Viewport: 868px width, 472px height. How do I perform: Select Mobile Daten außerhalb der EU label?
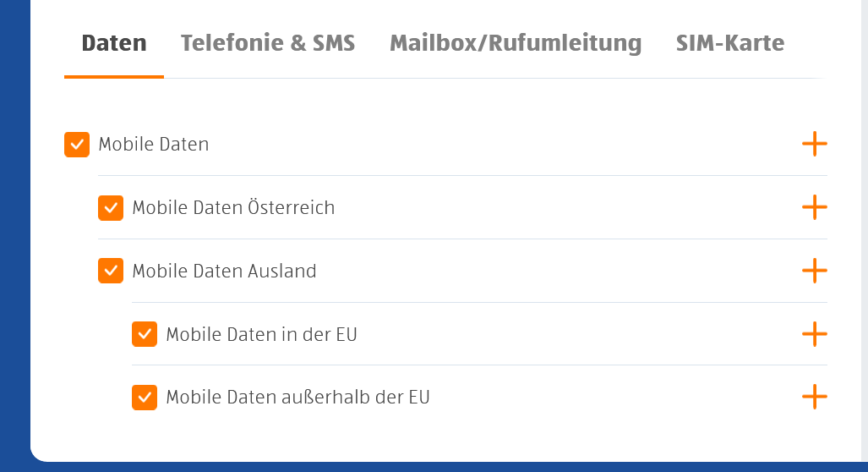298,398
